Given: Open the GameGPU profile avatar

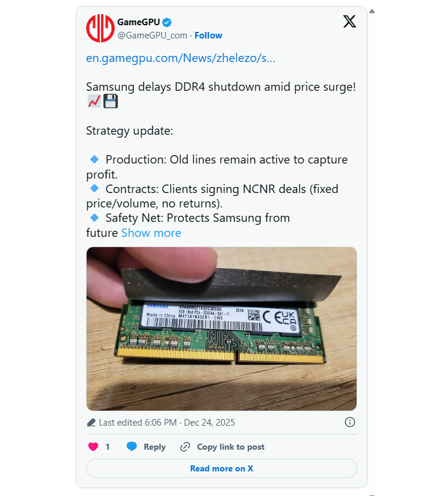Looking at the screenshot, I should (x=100, y=28).
